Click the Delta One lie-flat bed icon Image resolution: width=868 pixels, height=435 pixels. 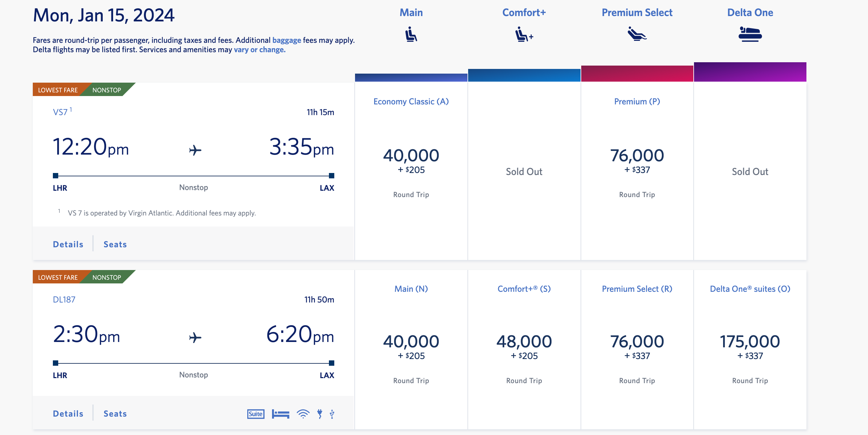tap(750, 34)
